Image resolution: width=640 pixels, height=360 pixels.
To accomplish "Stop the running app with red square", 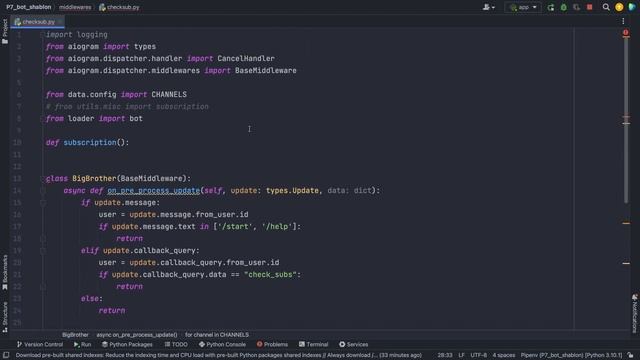I will [x=589, y=7].
